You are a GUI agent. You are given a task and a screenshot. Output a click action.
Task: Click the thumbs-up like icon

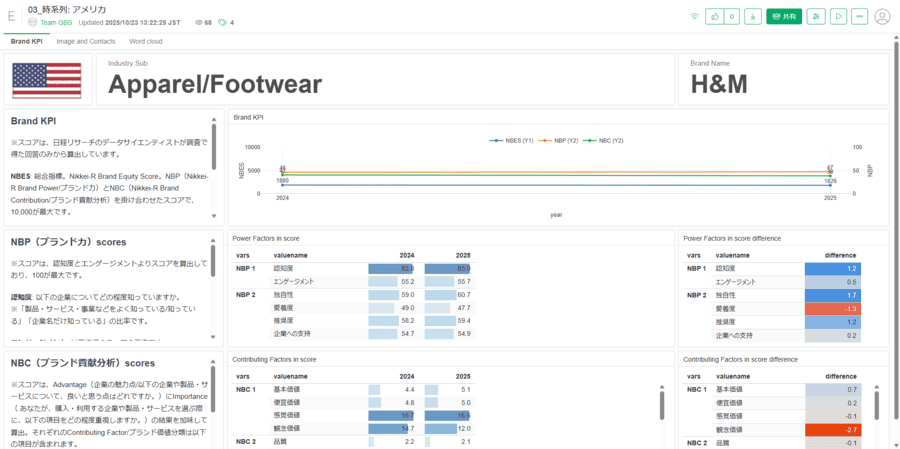point(714,17)
